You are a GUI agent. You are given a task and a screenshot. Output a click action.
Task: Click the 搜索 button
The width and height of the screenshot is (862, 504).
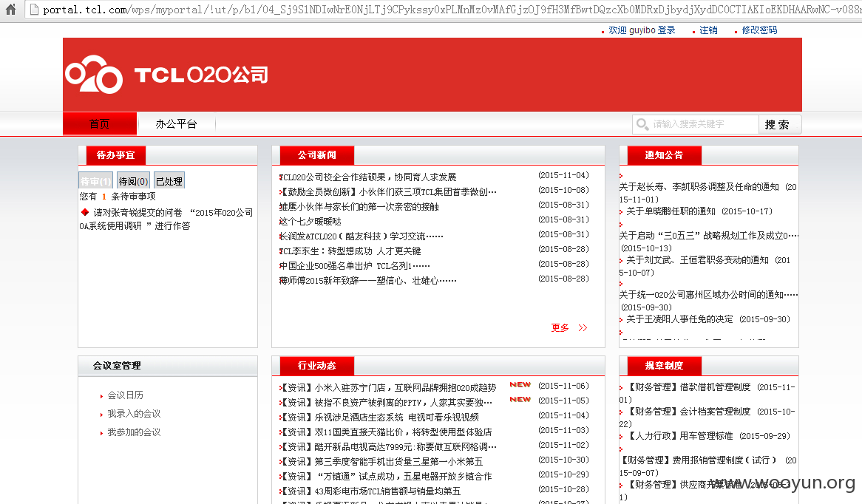click(779, 124)
